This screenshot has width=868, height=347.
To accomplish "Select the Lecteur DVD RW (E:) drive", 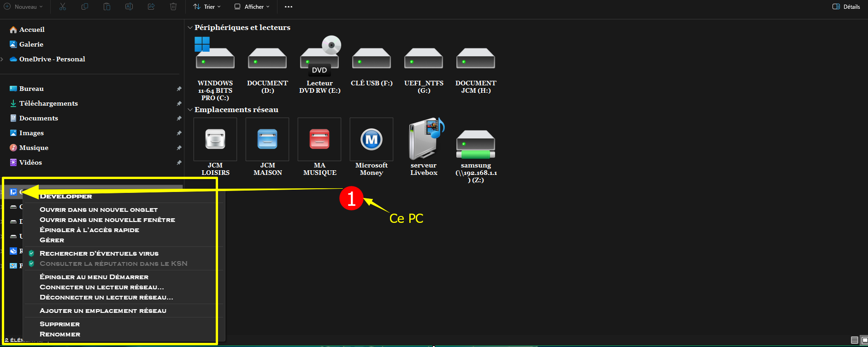I will pos(319,65).
